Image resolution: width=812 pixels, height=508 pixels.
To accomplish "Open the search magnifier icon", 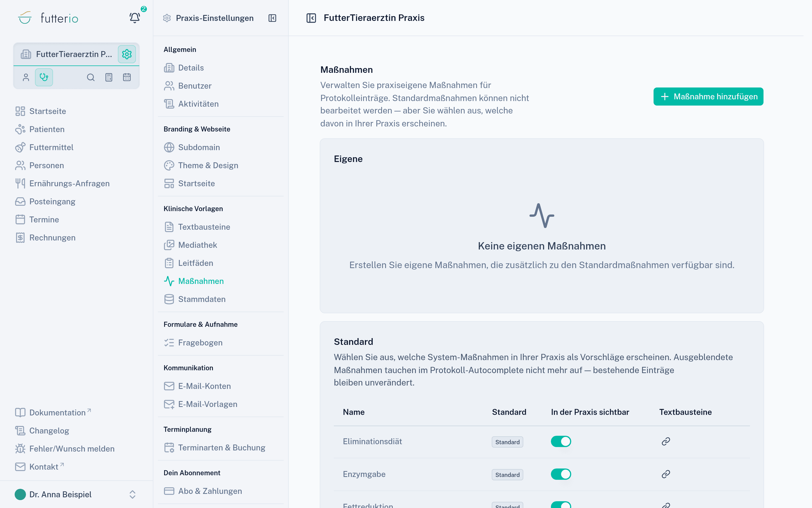I will [x=91, y=77].
